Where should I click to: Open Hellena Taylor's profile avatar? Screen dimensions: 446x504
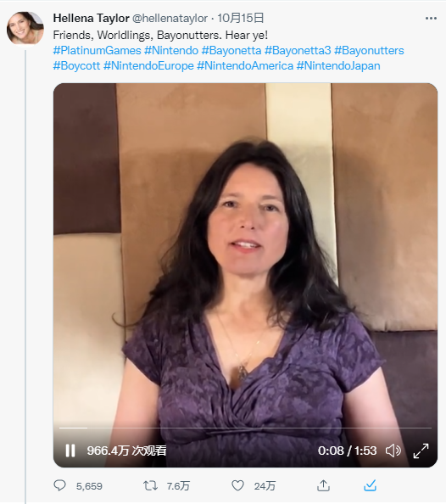pyautogui.click(x=25, y=28)
